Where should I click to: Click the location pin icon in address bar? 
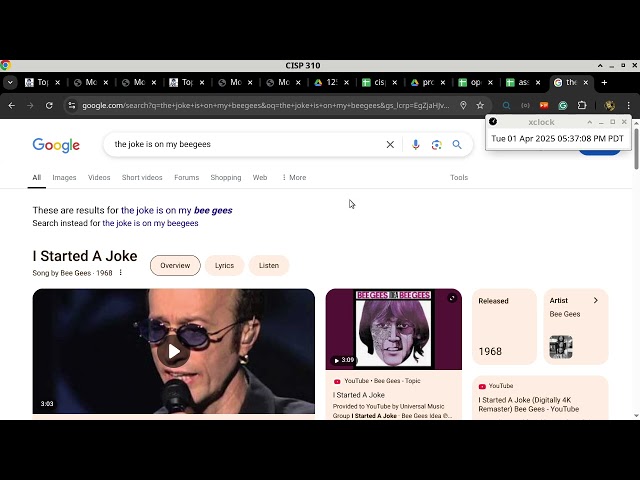tap(463, 105)
